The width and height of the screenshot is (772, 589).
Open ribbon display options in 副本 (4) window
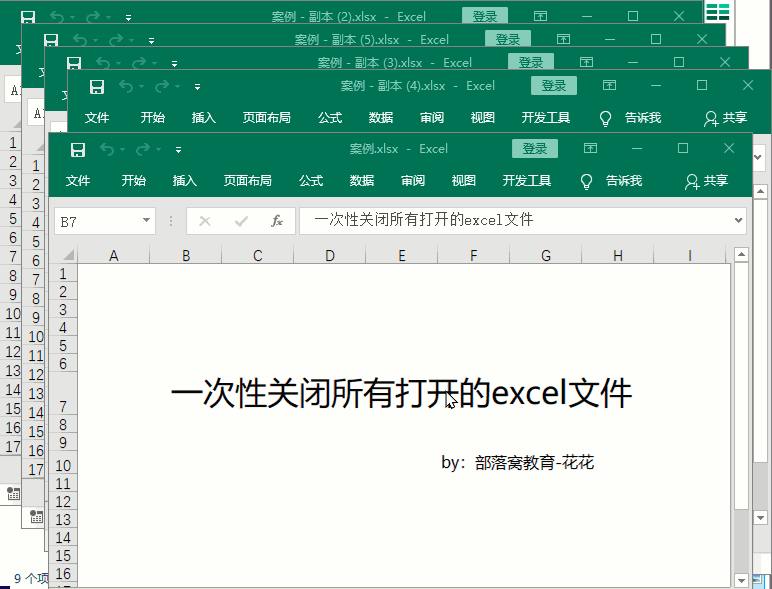pyautogui.click(x=610, y=85)
